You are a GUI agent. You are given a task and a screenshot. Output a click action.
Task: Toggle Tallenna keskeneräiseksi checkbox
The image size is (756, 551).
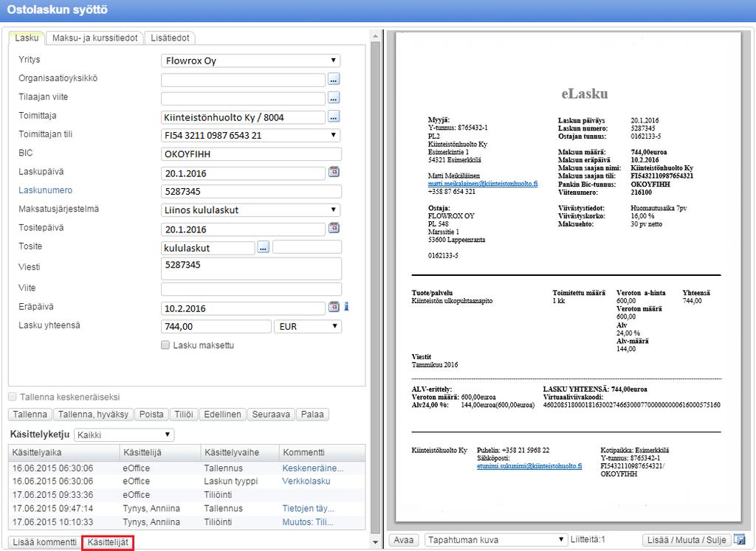(13, 397)
